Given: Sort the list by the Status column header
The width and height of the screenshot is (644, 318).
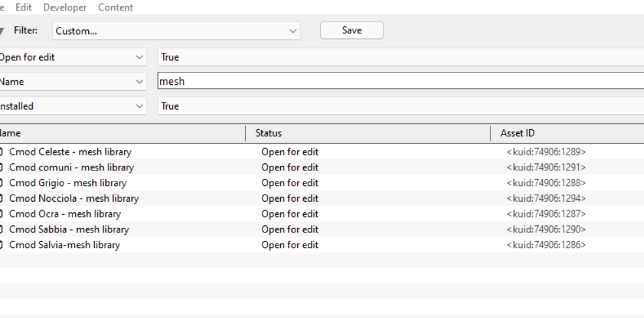Looking at the screenshot, I should 368,133.
